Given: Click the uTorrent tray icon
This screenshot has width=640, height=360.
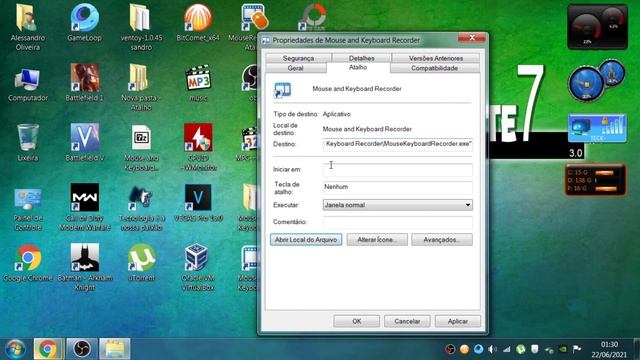Looking at the screenshot, I should (520, 349).
